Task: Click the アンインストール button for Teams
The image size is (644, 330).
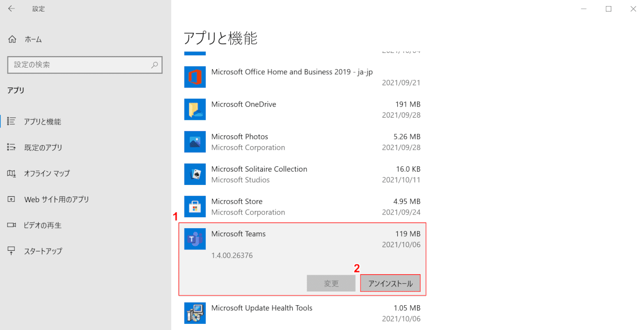Action: click(x=391, y=283)
